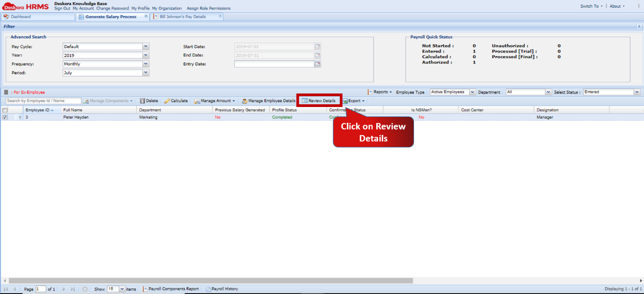Click the Sign Out link
The image size is (644, 294).
click(62, 8)
